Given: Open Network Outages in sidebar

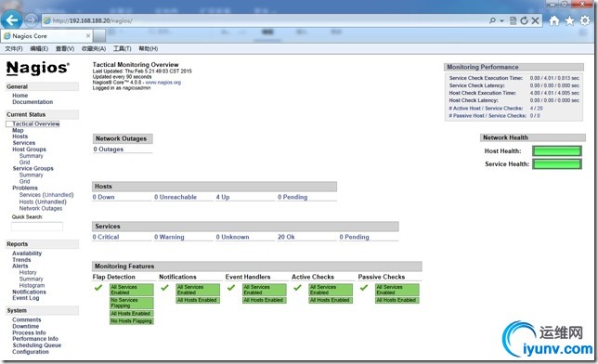Looking at the screenshot, I should (41, 208).
